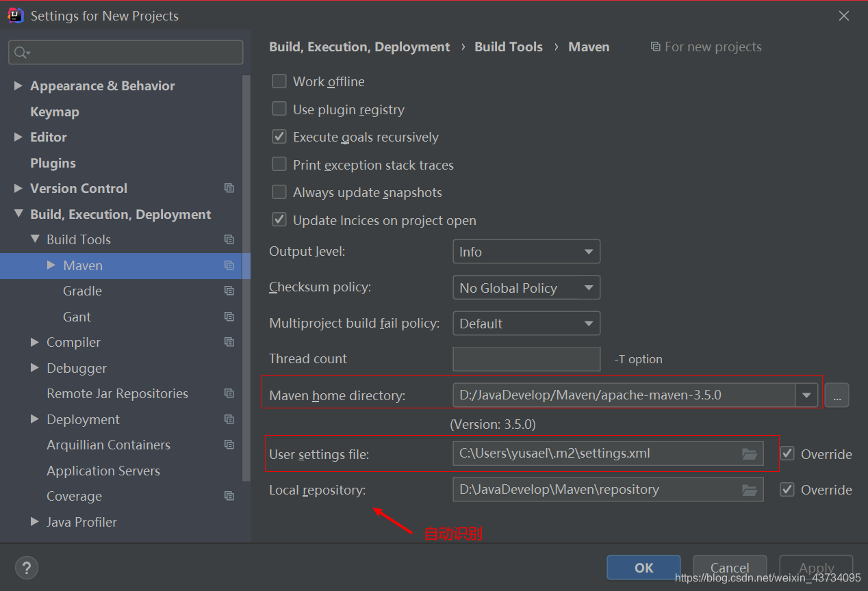Screen dimensions: 868x591
Task: Enable Print exception stack traces
Action: click(x=279, y=164)
